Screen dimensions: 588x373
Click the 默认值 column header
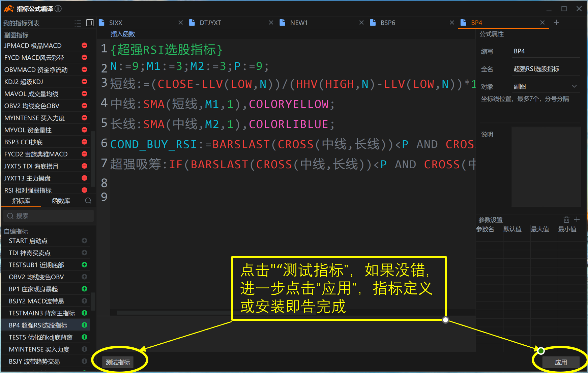point(512,229)
